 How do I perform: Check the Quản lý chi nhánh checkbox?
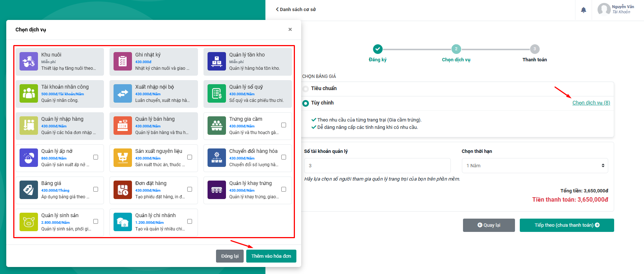coord(189,222)
